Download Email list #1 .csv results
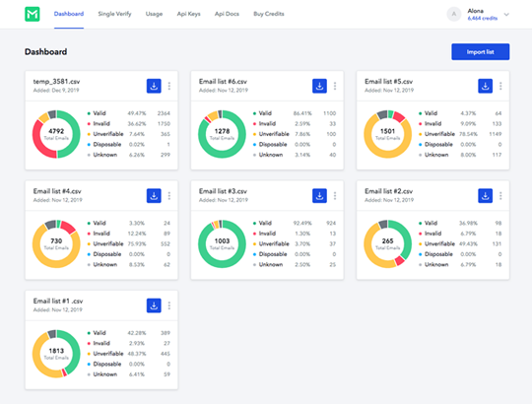Viewport: 532px width, 404px height. [154, 305]
